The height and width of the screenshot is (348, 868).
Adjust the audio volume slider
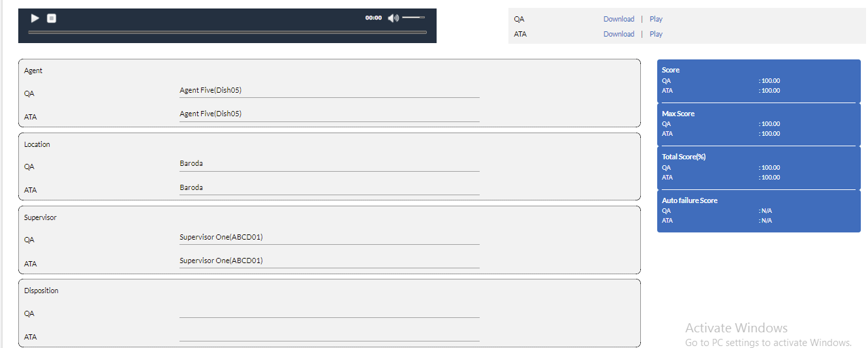point(414,17)
